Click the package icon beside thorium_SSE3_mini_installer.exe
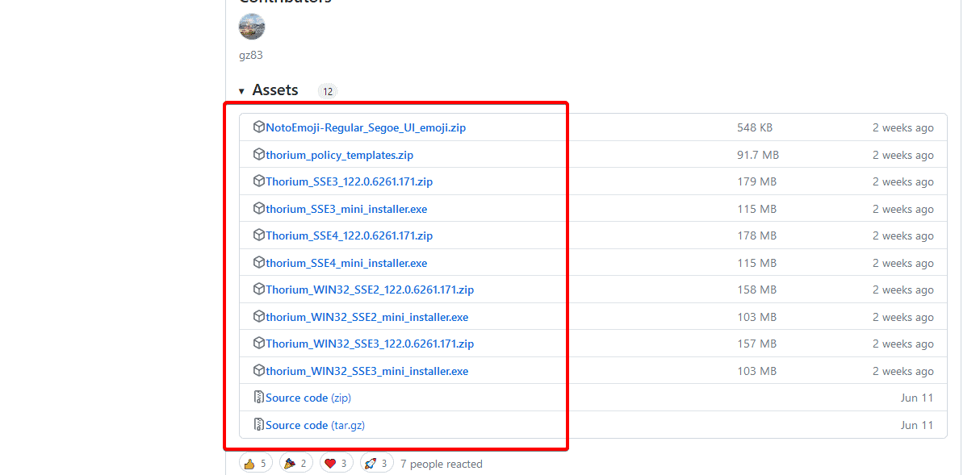The width and height of the screenshot is (980, 475). [259, 208]
